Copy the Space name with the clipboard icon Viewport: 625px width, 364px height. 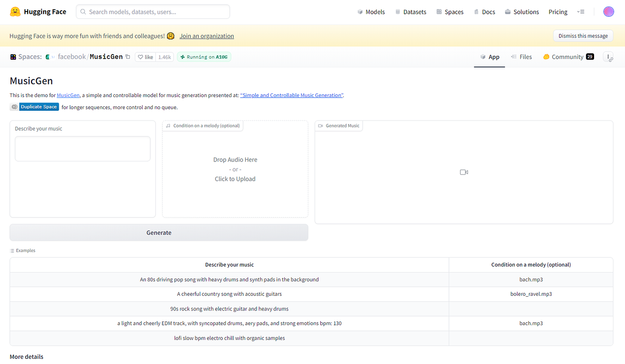click(127, 57)
